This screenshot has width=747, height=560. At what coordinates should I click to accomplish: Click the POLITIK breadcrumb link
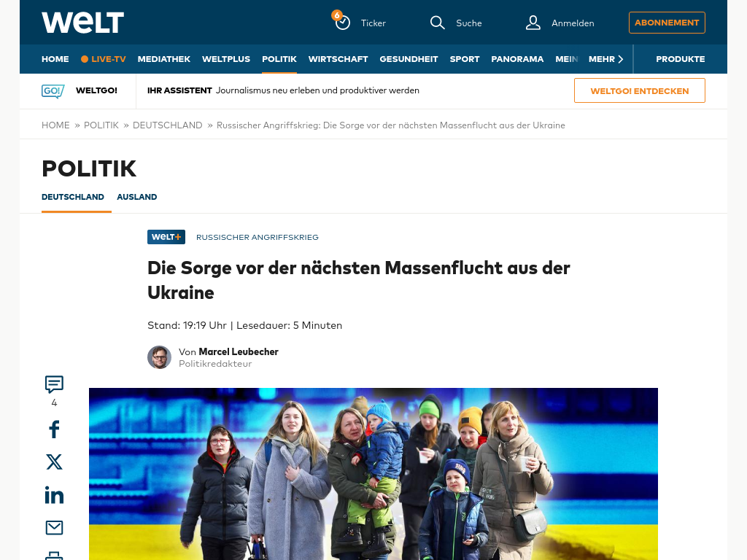[101, 125]
